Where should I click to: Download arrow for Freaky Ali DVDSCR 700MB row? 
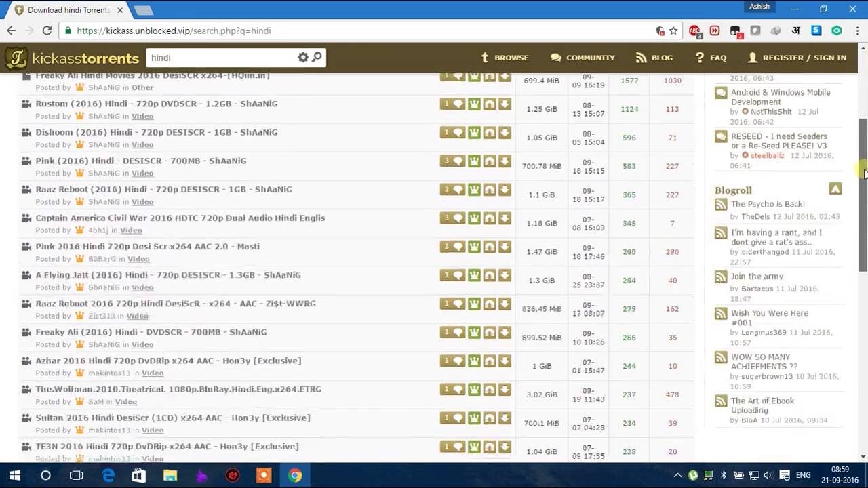pos(505,332)
